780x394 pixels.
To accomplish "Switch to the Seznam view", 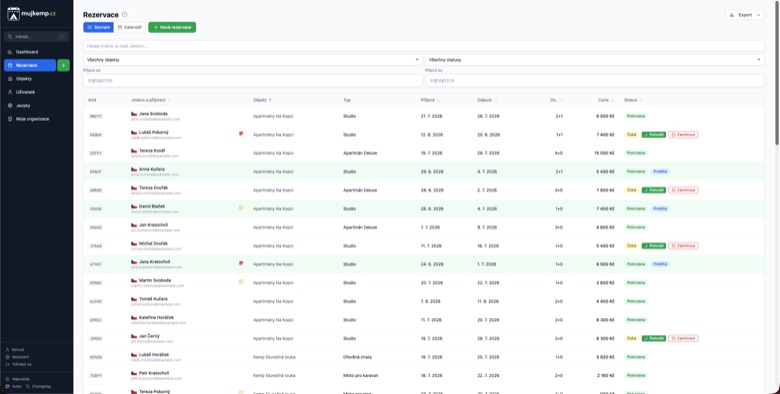I will pos(98,27).
